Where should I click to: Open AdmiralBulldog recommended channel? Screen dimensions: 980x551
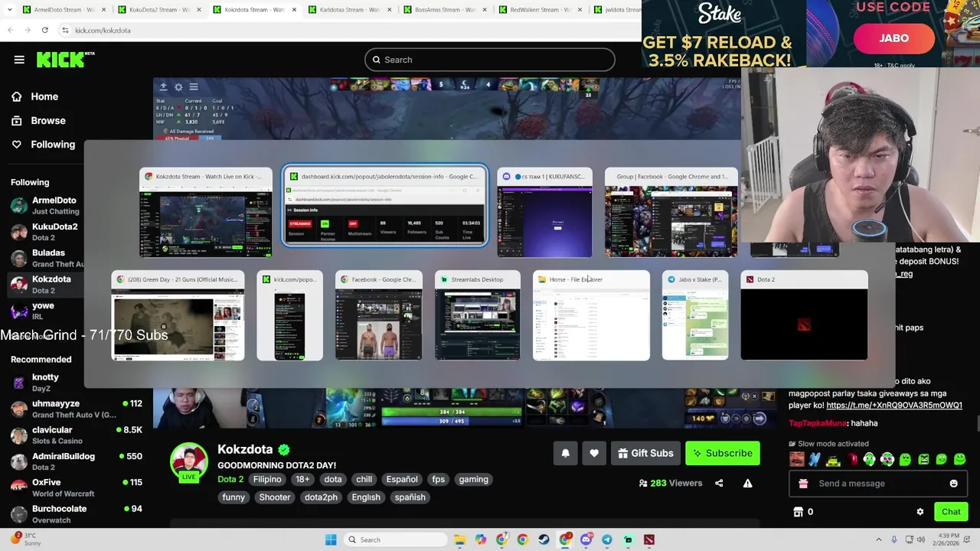[x=75, y=461]
